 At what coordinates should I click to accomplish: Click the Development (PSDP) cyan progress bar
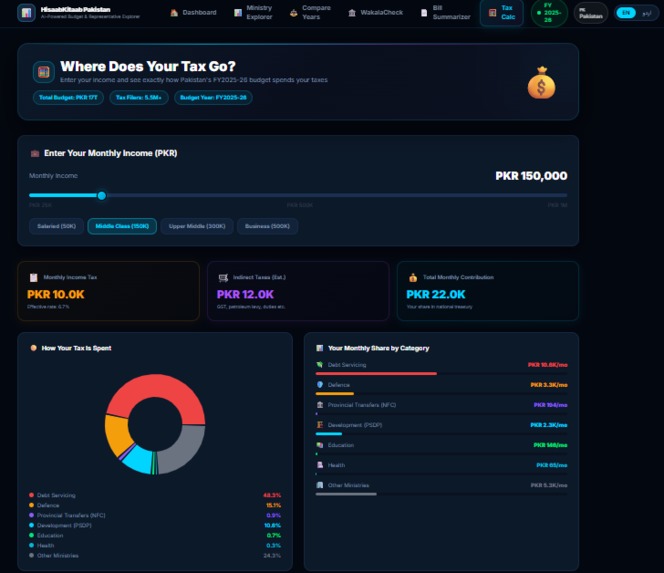tap(329, 434)
